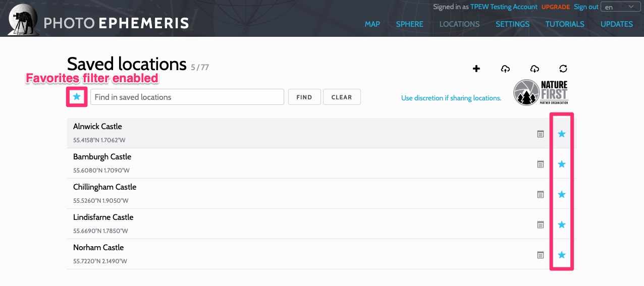Click the PHOTO EPHEMERIS title text
This screenshot has height=286, width=644.
(116, 23)
